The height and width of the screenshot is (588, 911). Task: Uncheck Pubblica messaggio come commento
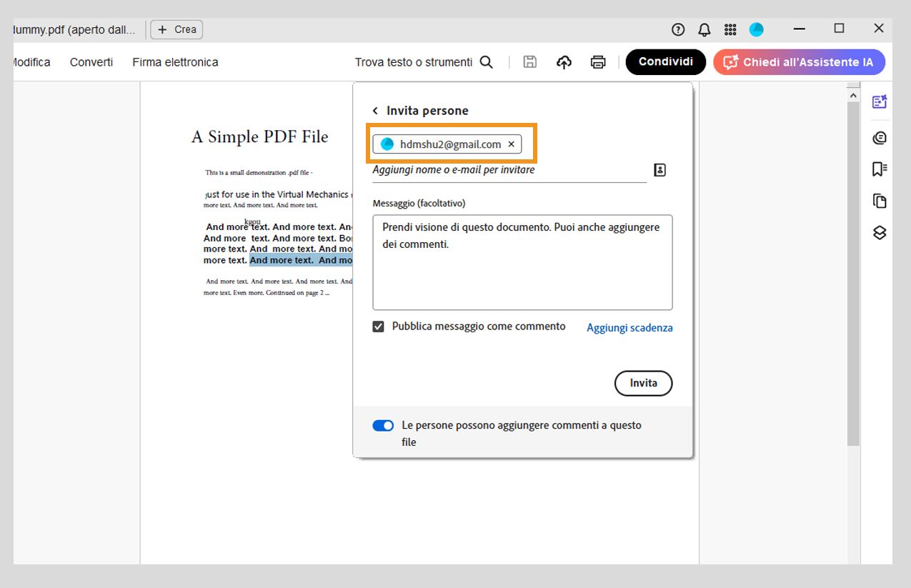[378, 327]
